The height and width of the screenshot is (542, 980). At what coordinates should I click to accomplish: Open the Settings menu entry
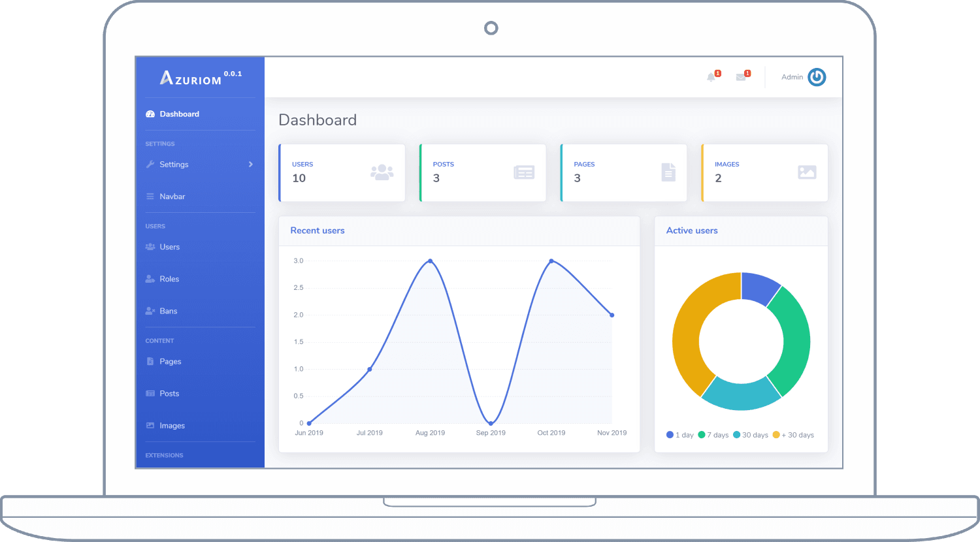coord(200,165)
